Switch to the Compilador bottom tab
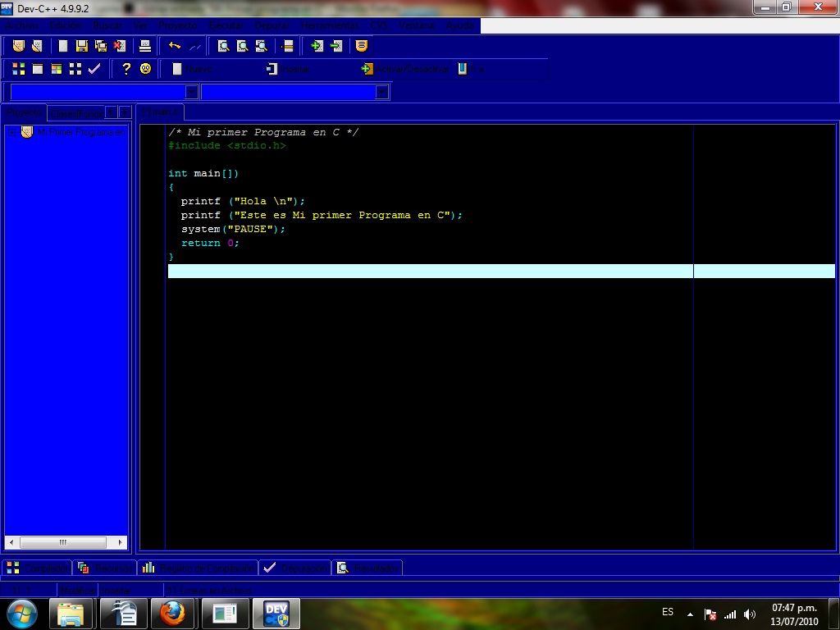840x630 pixels. tap(38, 568)
